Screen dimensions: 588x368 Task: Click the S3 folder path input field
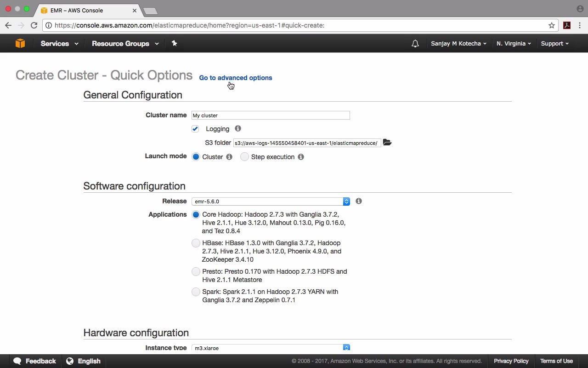coord(307,143)
